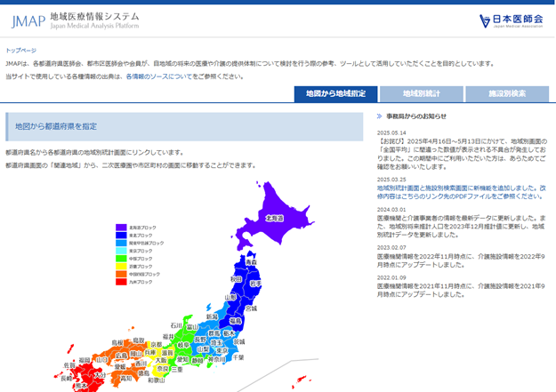This screenshot has height=392, width=556.
Task: Choose 山口 on the map
Action: point(102,360)
